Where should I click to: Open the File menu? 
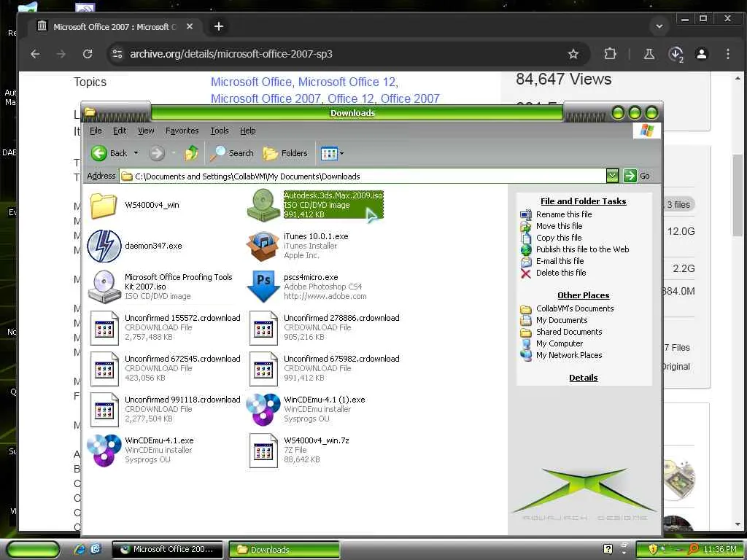96,131
